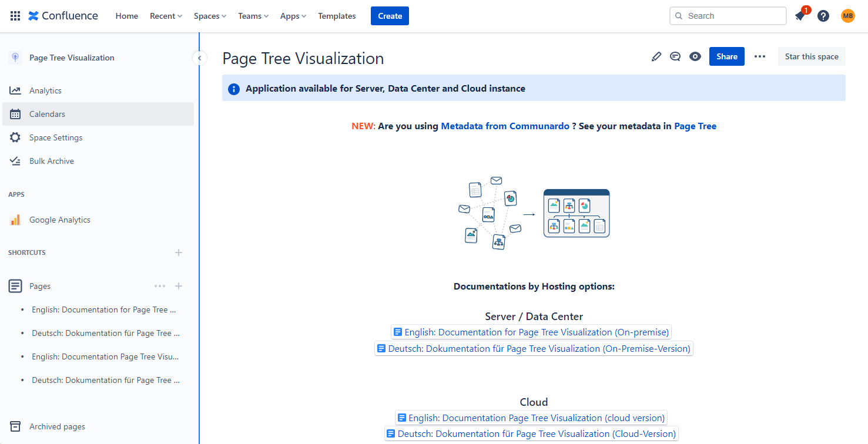Click the Page Tree Visualization page title
Viewport: 868px width, 444px height.
pos(303,58)
